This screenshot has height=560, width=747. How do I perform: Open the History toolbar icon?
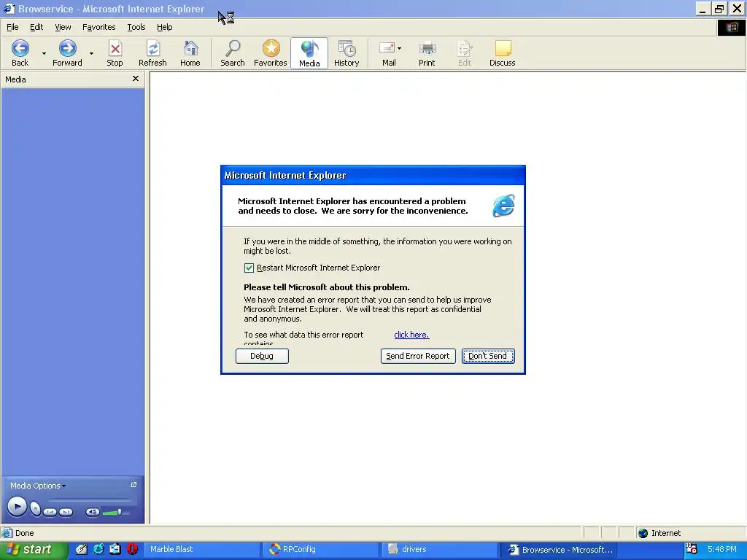click(x=347, y=49)
